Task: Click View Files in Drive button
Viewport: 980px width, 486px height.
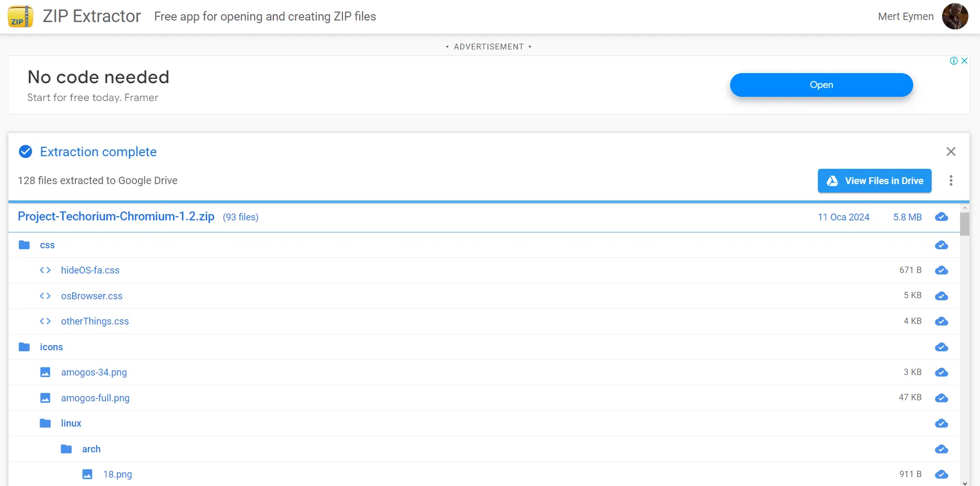Action: coord(874,181)
